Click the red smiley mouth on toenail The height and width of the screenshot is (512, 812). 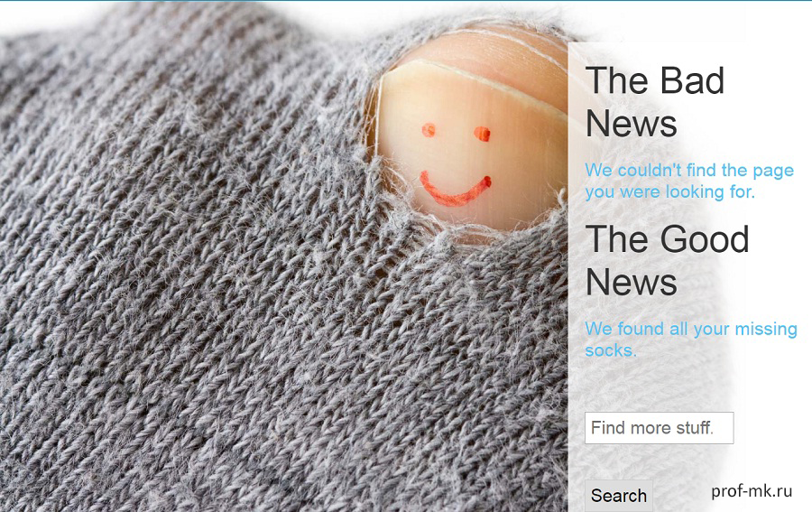[x=456, y=190]
